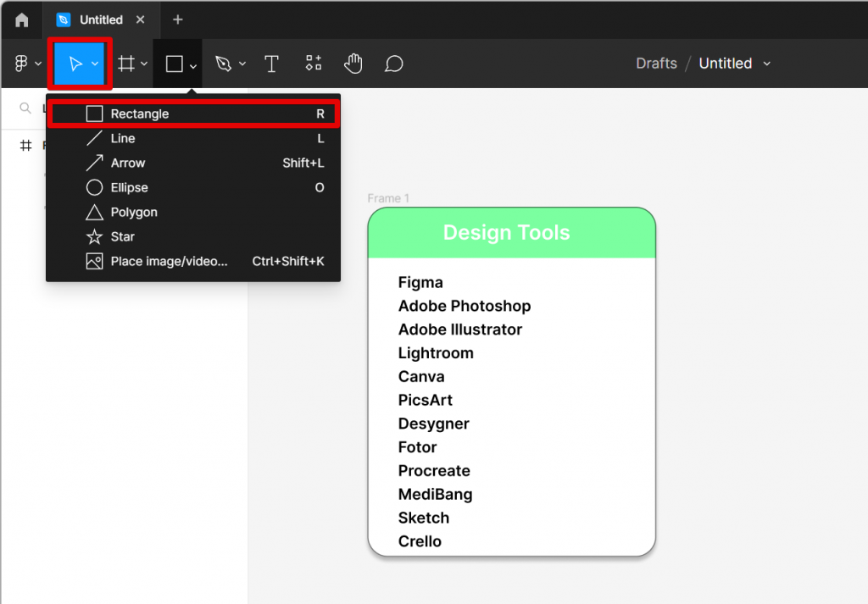Image resolution: width=868 pixels, height=604 pixels.
Task: Select the Hand tool
Action: tap(353, 63)
